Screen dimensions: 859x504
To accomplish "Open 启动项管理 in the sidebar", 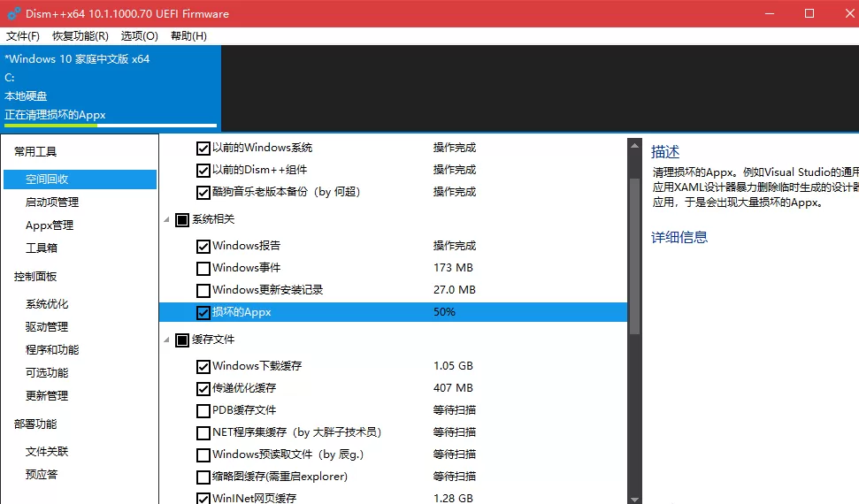I will [x=52, y=202].
